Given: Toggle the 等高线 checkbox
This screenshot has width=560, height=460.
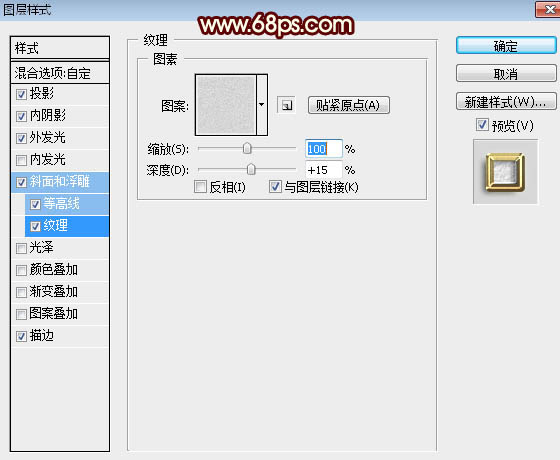Looking at the screenshot, I should click(x=35, y=204).
